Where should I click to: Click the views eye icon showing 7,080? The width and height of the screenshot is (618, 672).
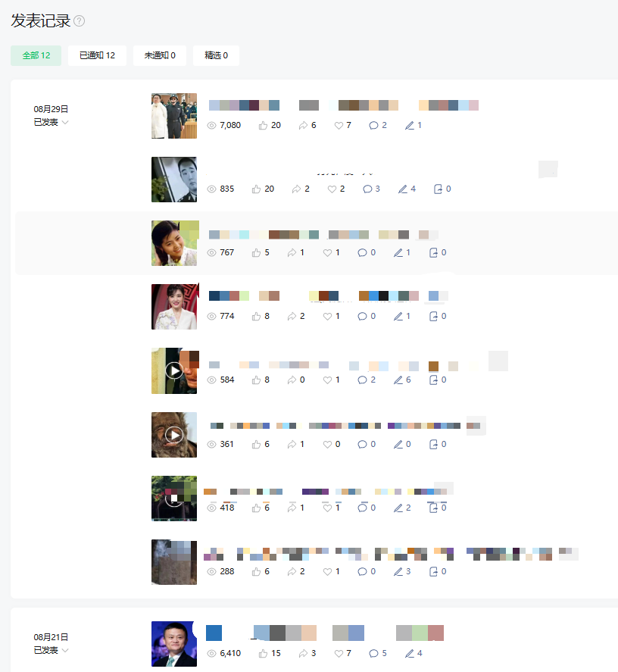point(211,125)
